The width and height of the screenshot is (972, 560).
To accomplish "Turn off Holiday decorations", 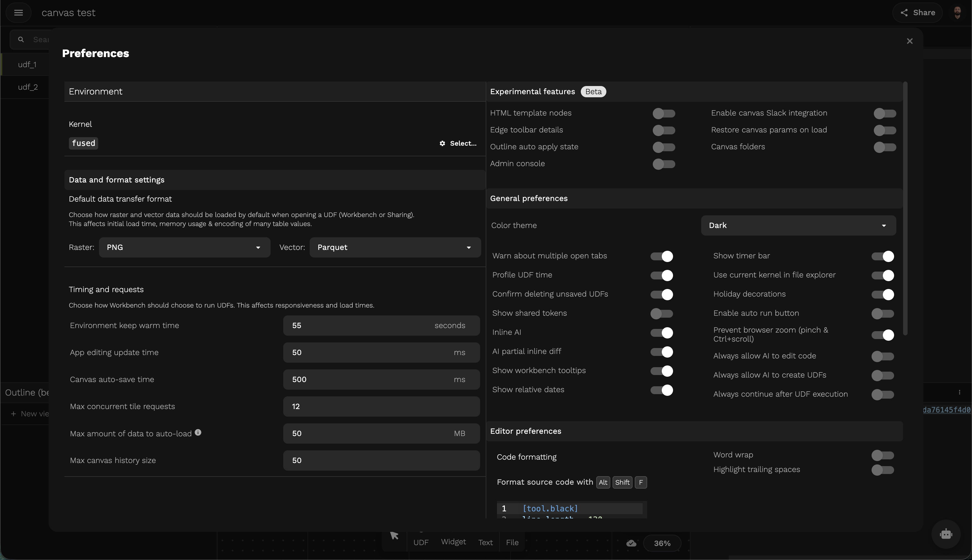I will pyautogui.click(x=883, y=295).
